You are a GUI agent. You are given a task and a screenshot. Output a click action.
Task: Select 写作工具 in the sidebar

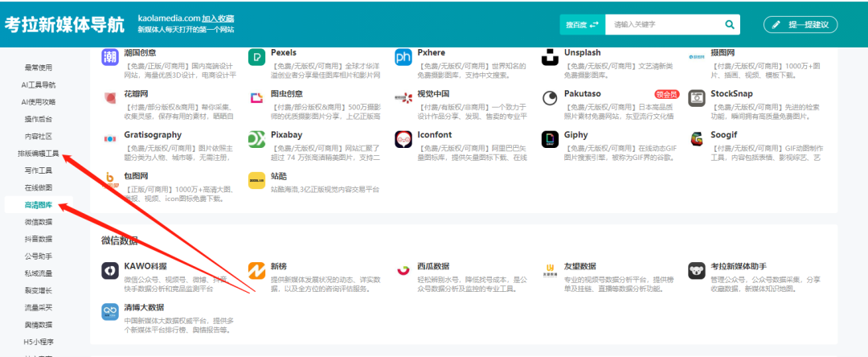pos(39,170)
